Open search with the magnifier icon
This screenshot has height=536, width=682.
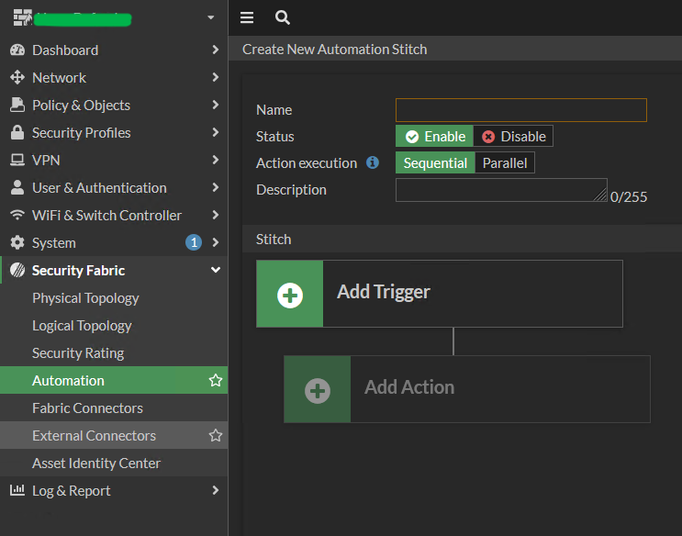[x=282, y=18]
